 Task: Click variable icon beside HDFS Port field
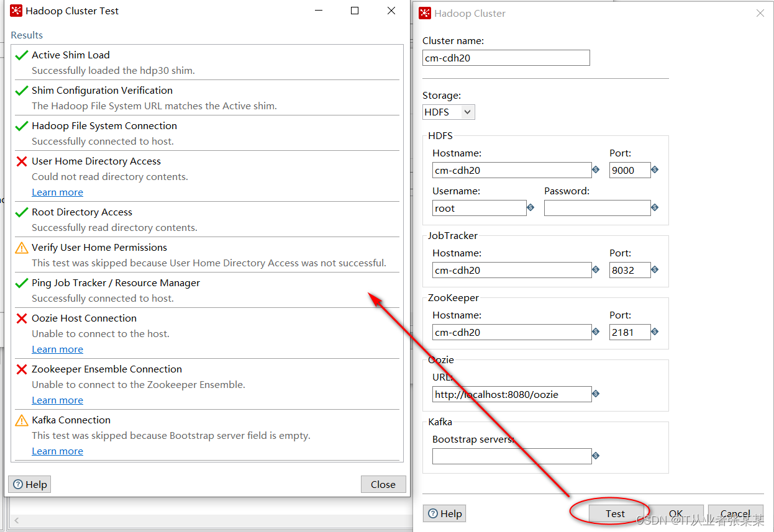(x=655, y=169)
